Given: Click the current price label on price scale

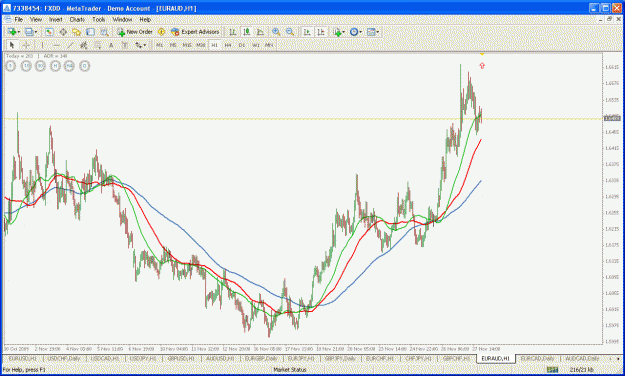Looking at the screenshot, I should 612,118.
